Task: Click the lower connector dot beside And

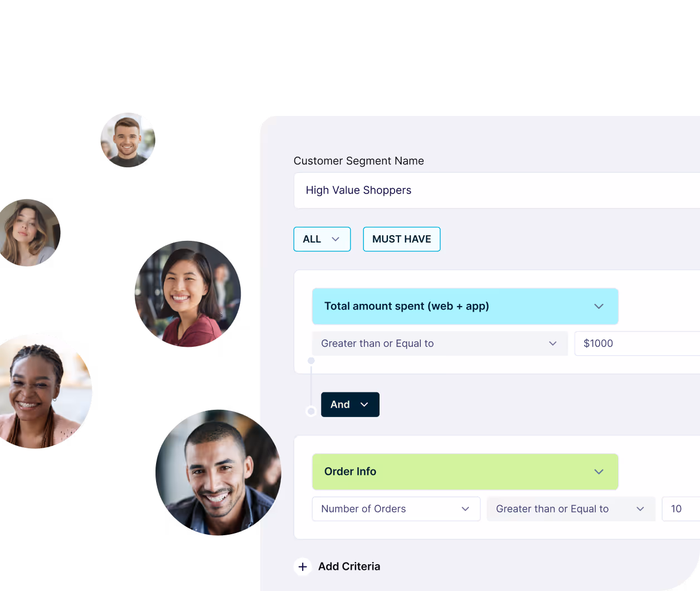Action: [x=311, y=411]
